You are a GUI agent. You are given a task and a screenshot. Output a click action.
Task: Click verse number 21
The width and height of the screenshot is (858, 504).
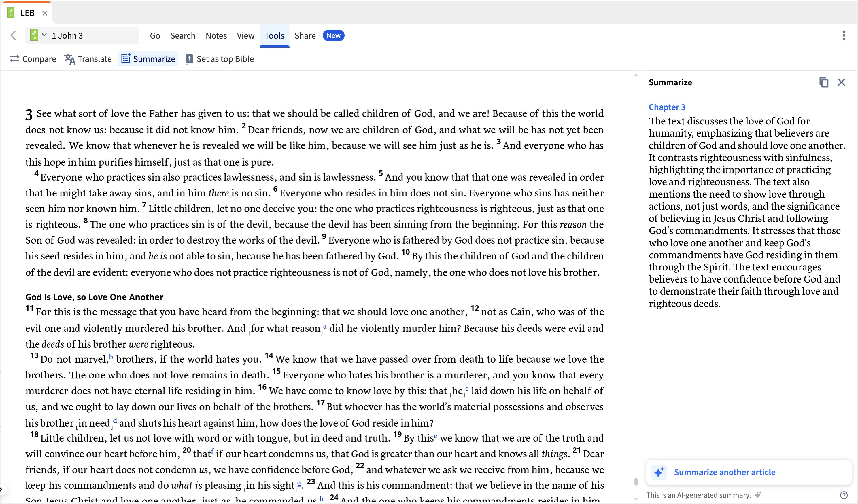coord(577,450)
